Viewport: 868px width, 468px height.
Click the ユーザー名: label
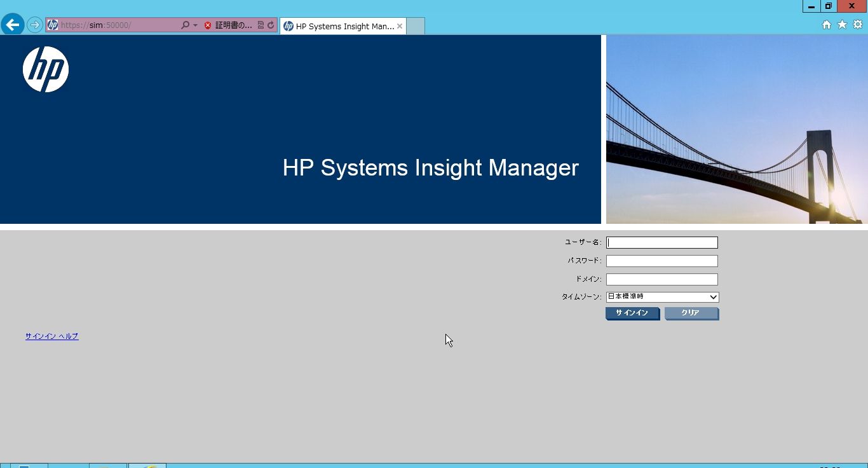click(x=583, y=242)
